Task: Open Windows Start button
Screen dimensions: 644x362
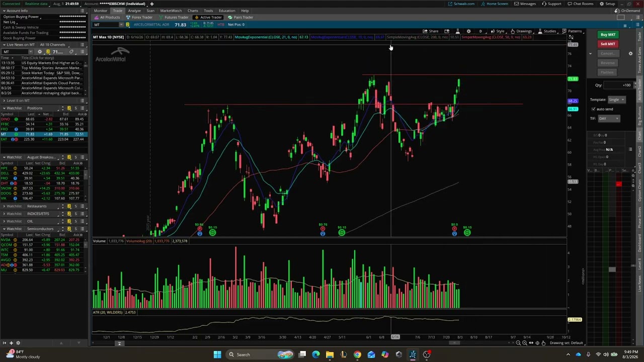Action: tap(217, 354)
